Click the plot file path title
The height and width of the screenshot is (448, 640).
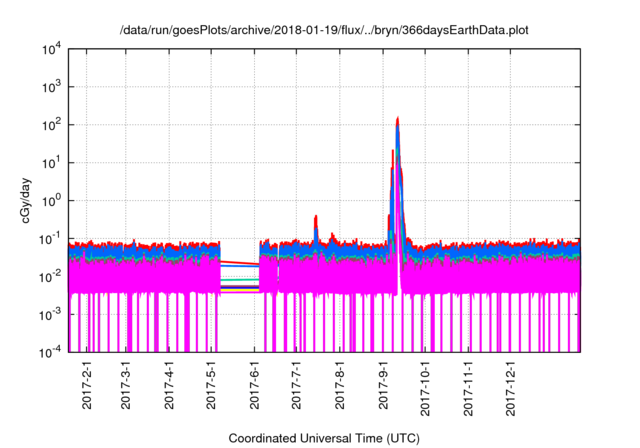click(324, 30)
